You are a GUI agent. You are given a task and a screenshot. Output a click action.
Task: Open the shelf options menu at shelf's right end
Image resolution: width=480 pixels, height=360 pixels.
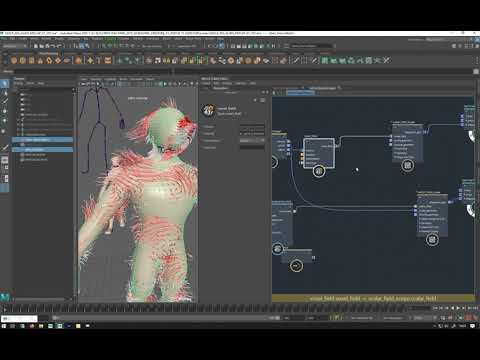pos(477,60)
